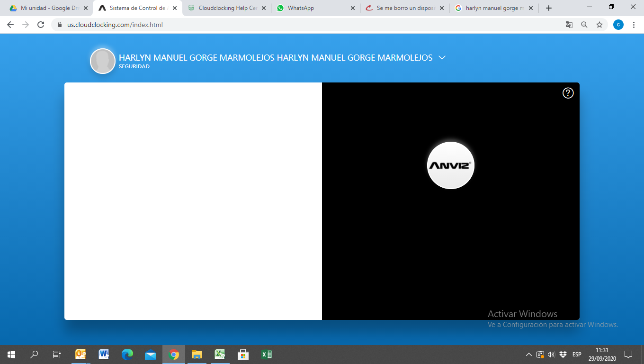Open the first Excel taskbar icon
Screen dimensions: 644x364
(x=220, y=354)
